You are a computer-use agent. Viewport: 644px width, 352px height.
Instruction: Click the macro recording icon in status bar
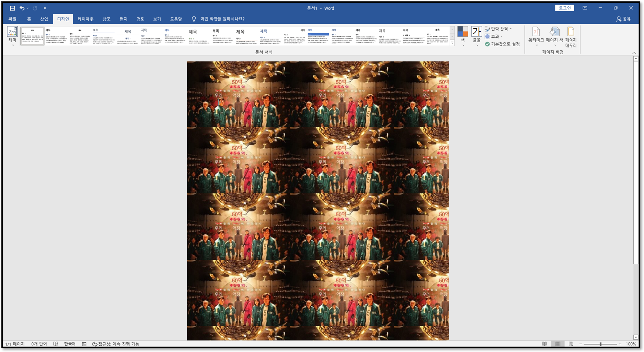coord(84,344)
